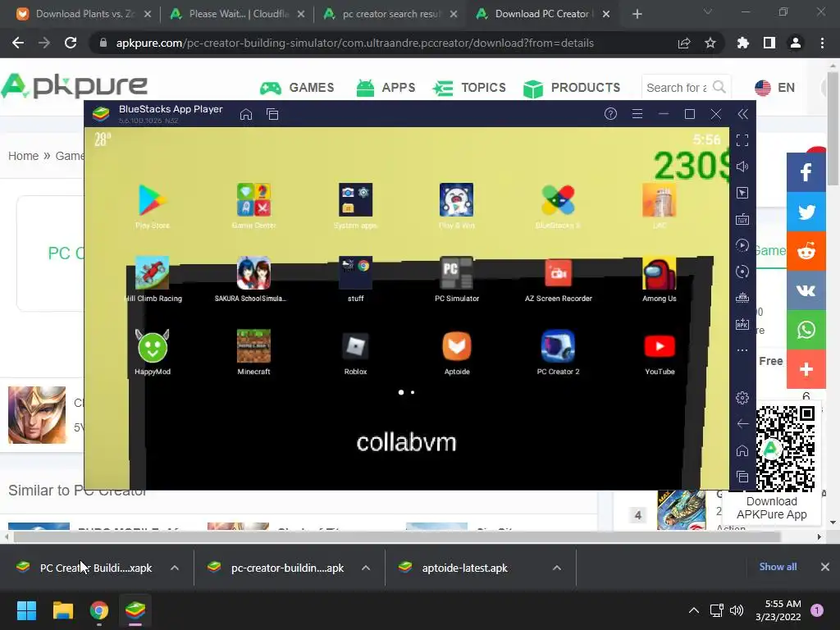840x630 pixels.
Task: Open the BlueStacks hamburger menu
Action: [637, 113]
